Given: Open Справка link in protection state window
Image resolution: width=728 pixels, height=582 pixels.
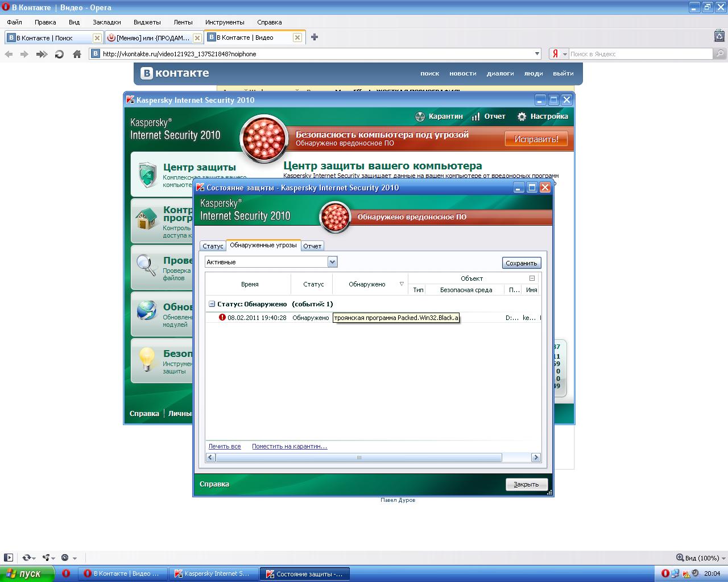Looking at the screenshot, I should coord(214,484).
